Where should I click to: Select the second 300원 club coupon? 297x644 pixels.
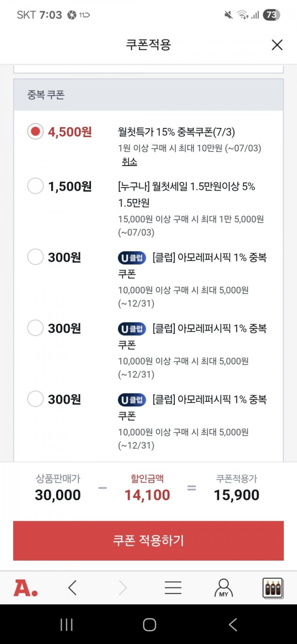click(x=36, y=328)
